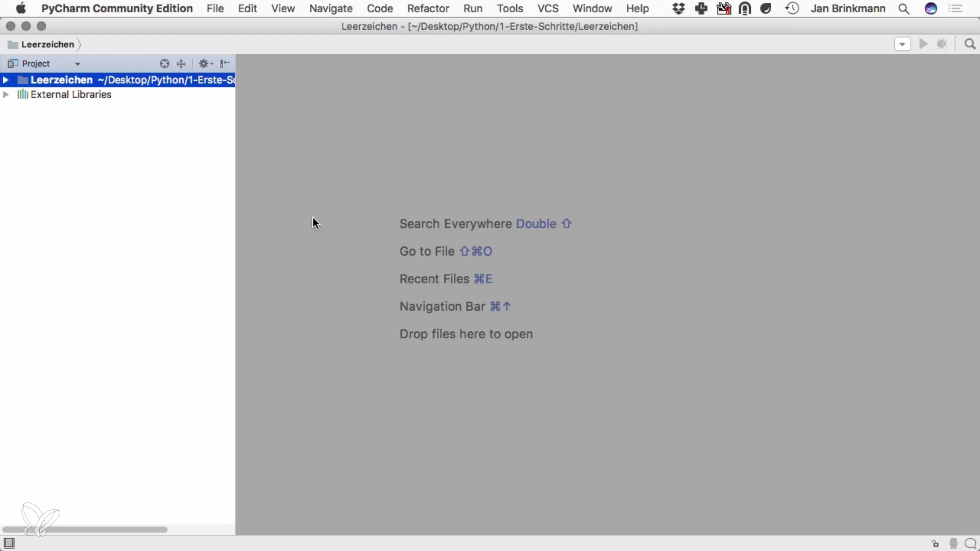Click the Scroll from Source target icon

click(x=164, y=64)
